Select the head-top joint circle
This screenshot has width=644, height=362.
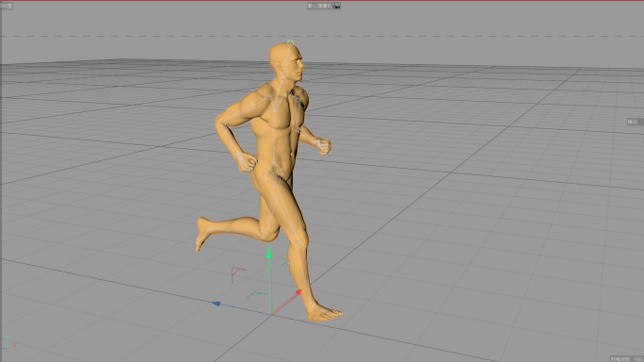pos(290,42)
